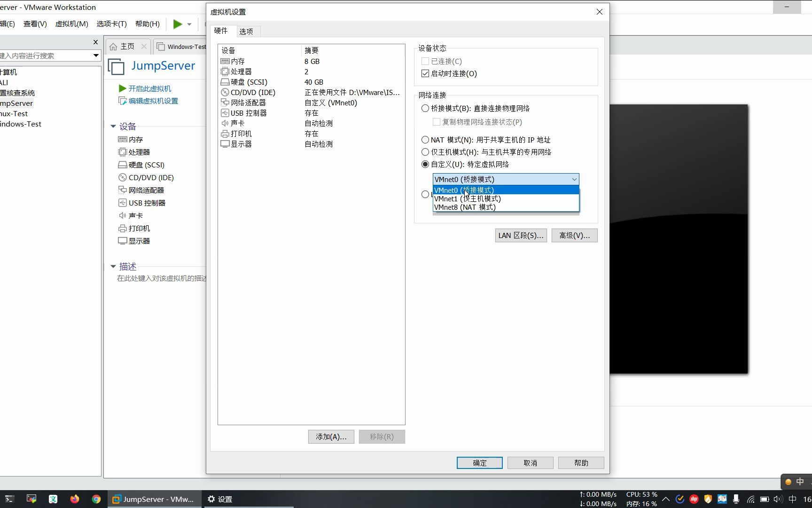This screenshot has width=812, height=508.
Task: Open Chrome from the taskbar
Action: click(x=96, y=499)
